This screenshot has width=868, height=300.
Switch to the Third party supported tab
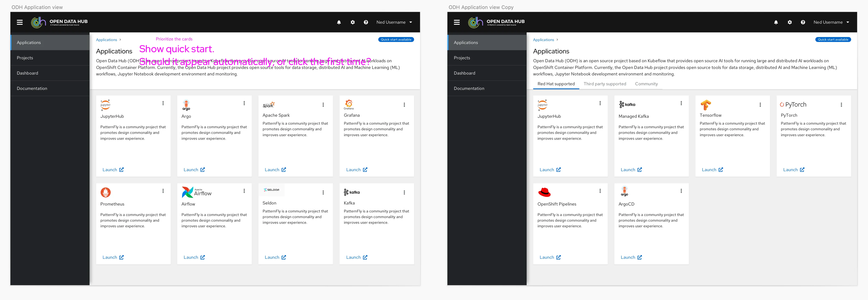click(x=605, y=84)
